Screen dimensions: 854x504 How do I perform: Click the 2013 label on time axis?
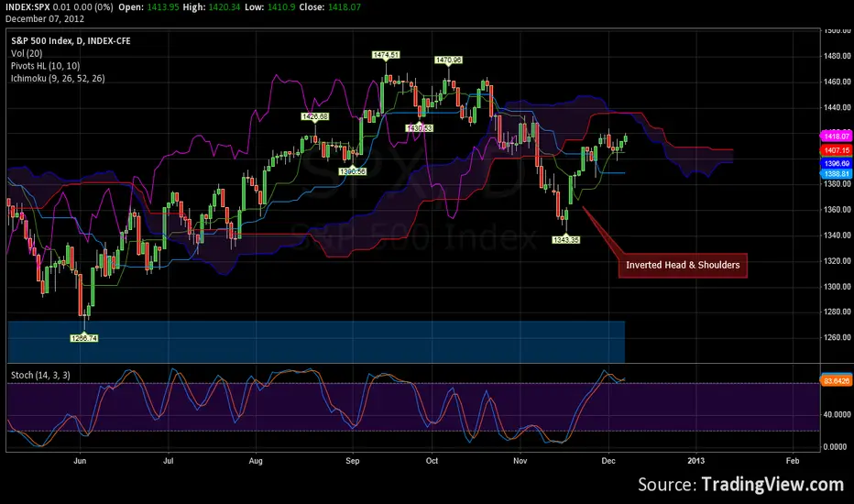pos(696,461)
